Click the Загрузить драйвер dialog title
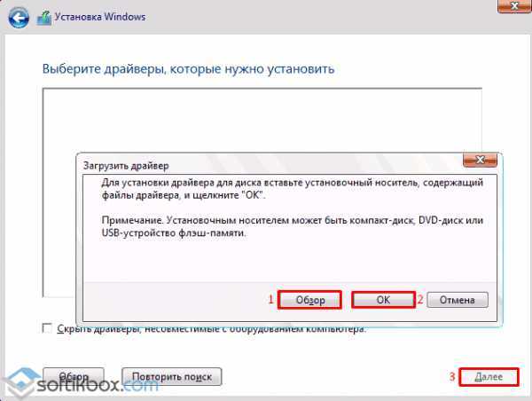Screen dimensions: 532x401 pyautogui.click(x=126, y=166)
